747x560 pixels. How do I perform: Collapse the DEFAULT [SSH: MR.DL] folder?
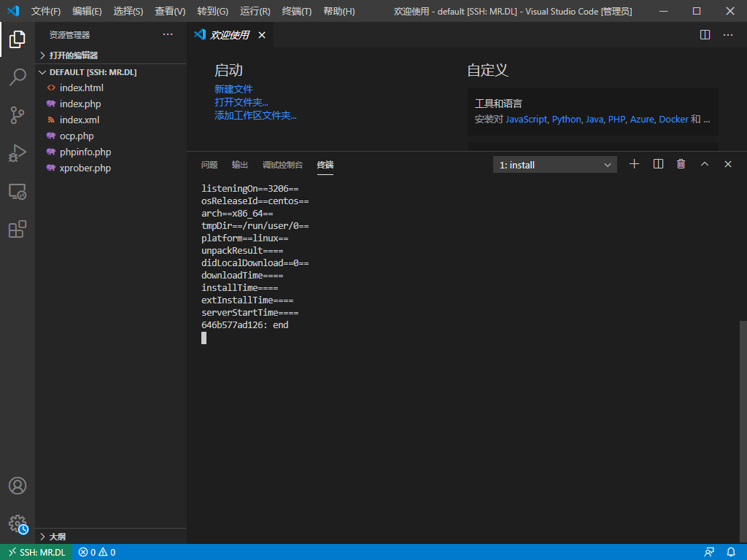tap(111, 72)
